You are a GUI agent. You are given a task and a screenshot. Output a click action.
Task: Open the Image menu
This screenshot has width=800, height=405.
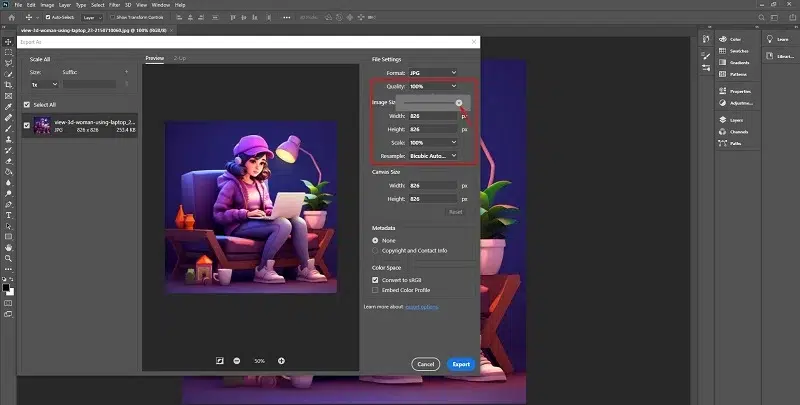47,5
